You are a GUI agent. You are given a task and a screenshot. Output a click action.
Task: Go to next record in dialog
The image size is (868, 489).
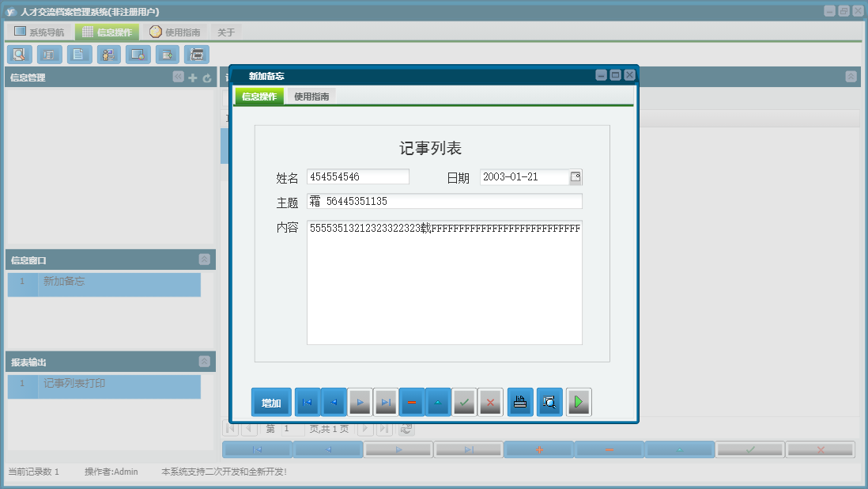point(360,403)
